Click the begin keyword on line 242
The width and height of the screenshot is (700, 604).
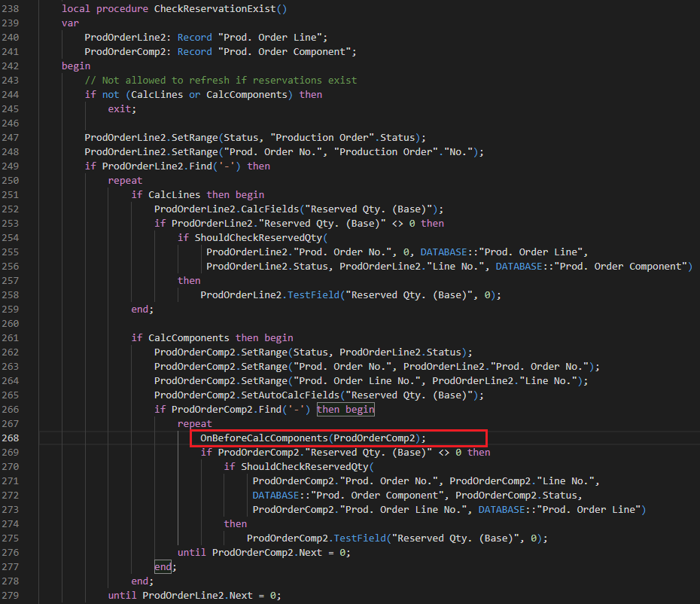pyautogui.click(x=75, y=66)
